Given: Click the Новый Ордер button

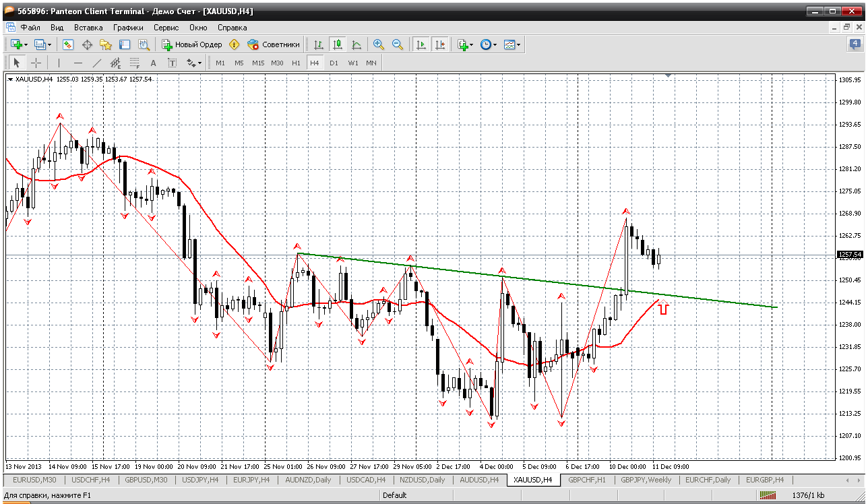Looking at the screenshot, I should point(192,44).
